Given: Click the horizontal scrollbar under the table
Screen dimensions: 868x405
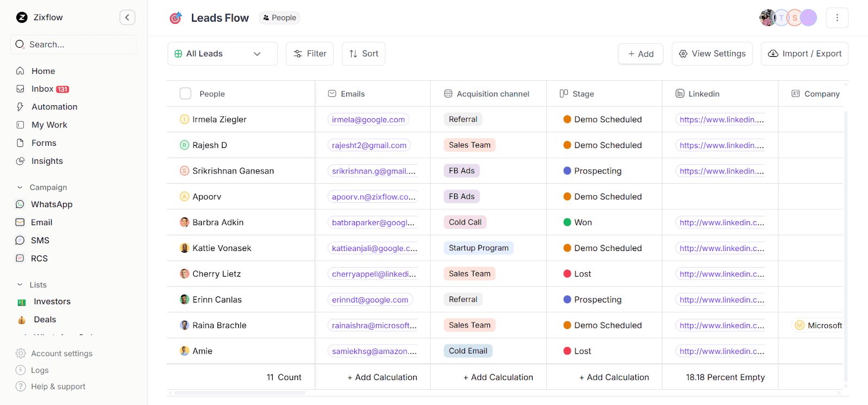Looking at the screenshot, I should pyautogui.click(x=239, y=393).
